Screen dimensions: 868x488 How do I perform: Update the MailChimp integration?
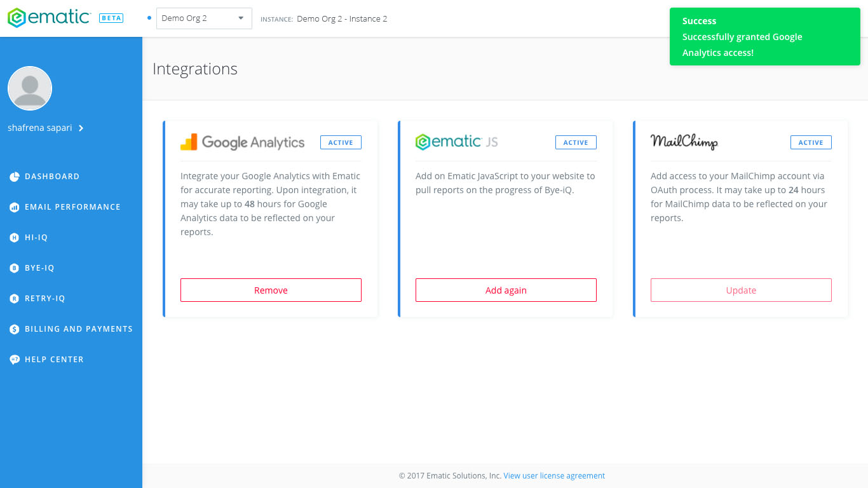(x=741, y=290)
